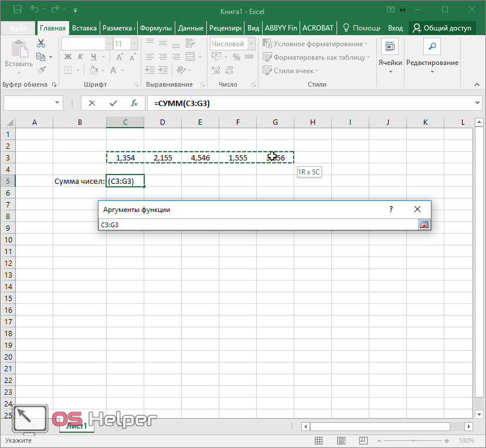486x448 pixels.
Task: Click the collapse dialog button in Аргументы функции
Action: [x=423, y=225]
